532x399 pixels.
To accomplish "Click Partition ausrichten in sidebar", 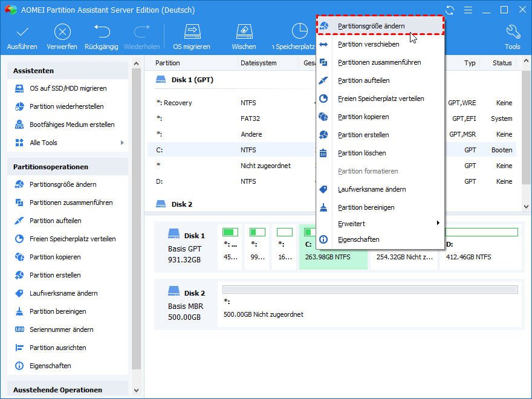I will pos(68,348).
